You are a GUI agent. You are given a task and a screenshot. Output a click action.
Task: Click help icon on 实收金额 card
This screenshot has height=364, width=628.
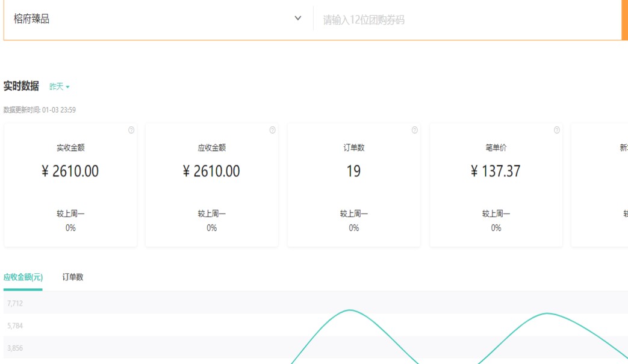pyautogui.click(x=131, y=130)
